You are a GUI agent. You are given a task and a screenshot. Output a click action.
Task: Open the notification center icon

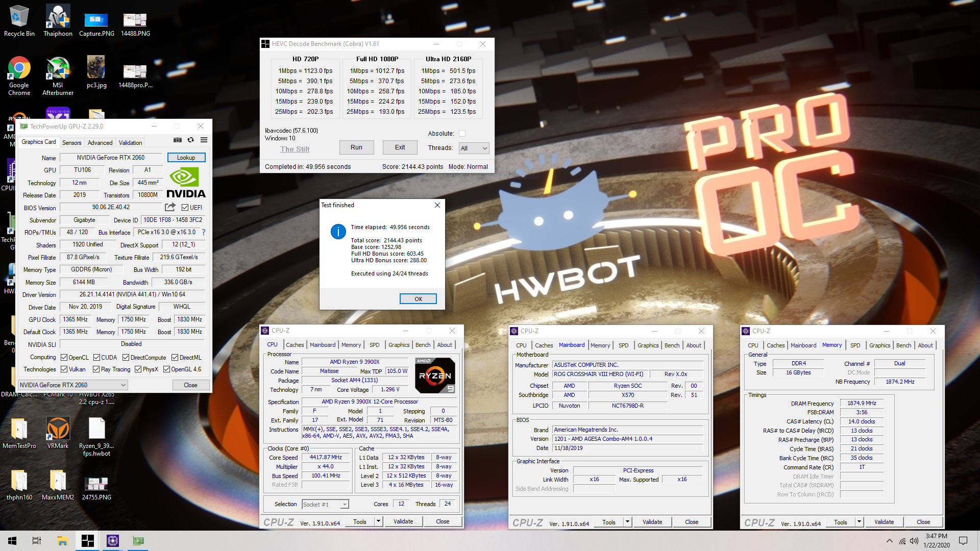tap(963, 541)
